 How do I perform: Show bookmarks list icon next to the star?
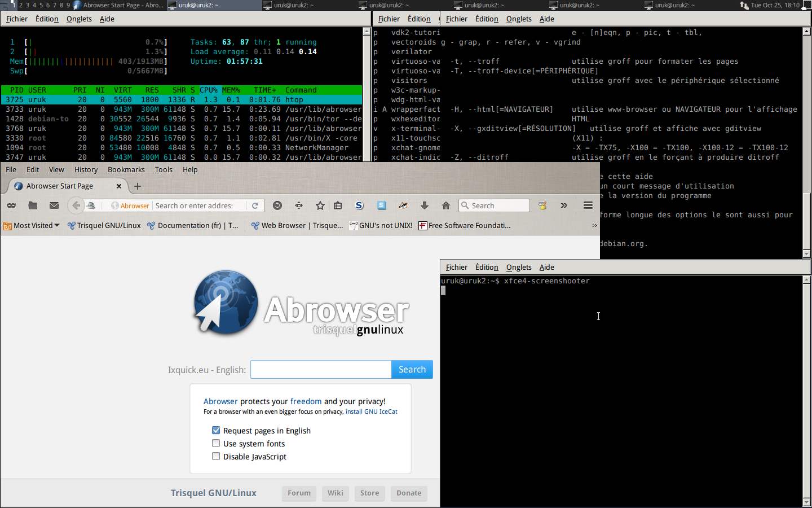coord(338,205)
